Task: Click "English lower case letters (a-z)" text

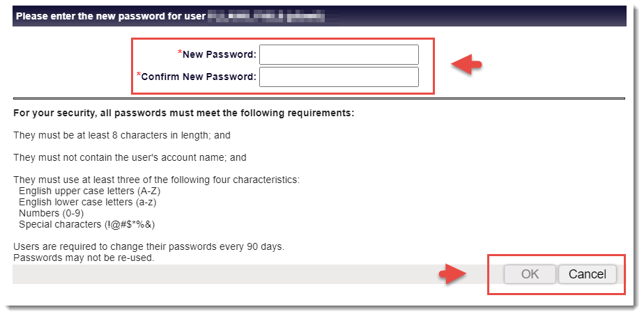Action: pyautogui.click(x=88, y=203)
